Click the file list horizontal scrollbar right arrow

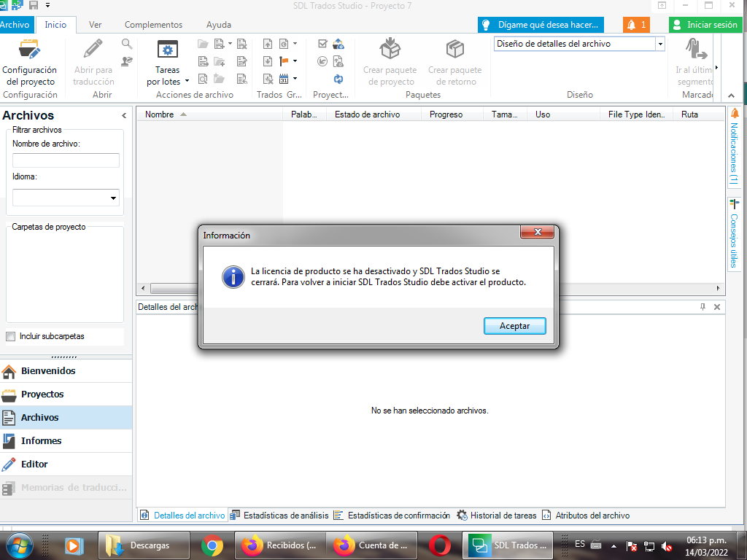[x=718, y=288]
